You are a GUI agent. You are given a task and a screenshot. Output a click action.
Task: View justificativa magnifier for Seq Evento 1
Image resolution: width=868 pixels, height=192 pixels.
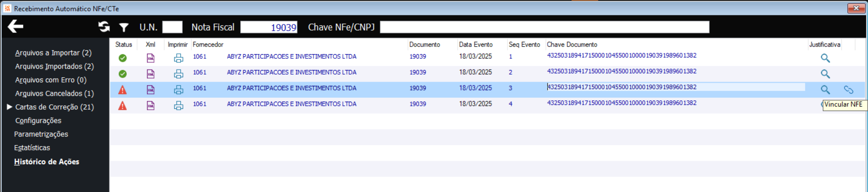pos(825,58)
